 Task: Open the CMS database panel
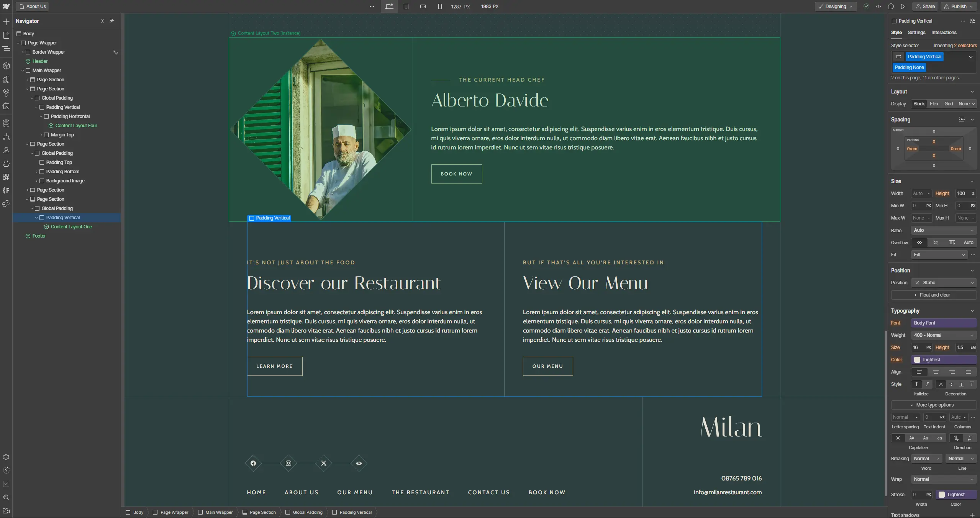point(6,123)
